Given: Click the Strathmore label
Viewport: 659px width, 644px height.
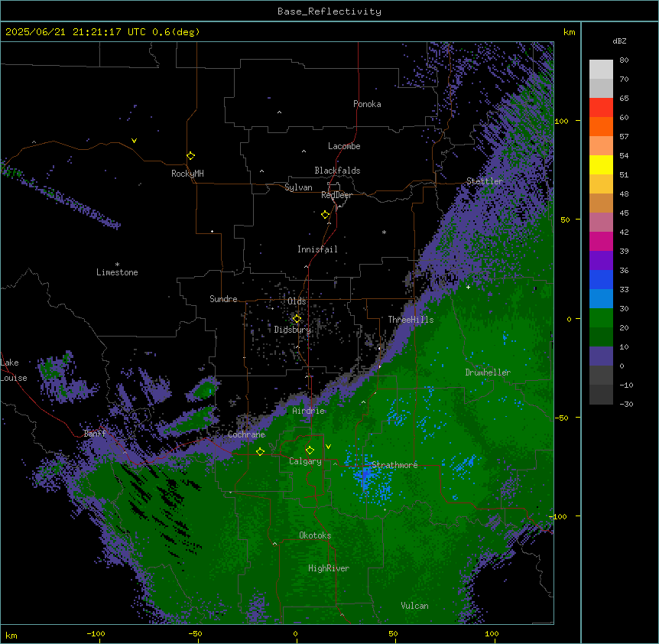Looking at the screenshot, I should coord(394,465).
